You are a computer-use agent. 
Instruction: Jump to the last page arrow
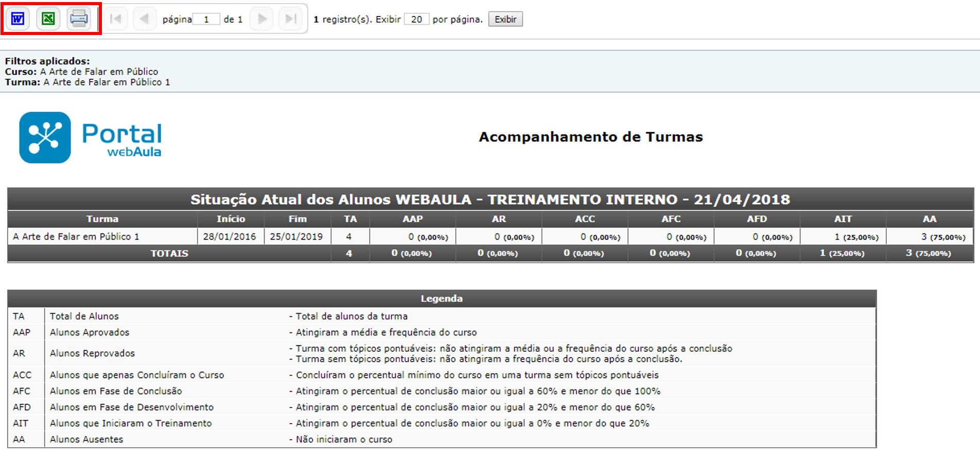(291, 19)
